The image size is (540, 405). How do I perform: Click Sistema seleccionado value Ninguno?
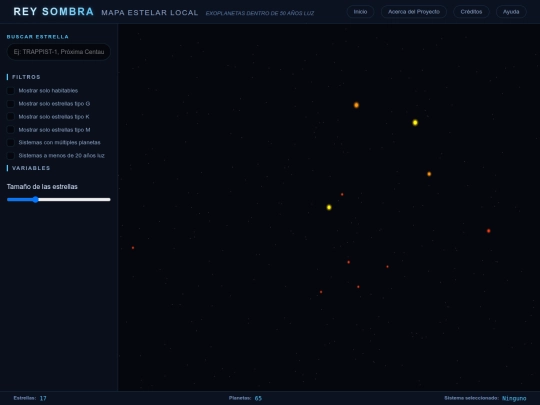point(514,398)
